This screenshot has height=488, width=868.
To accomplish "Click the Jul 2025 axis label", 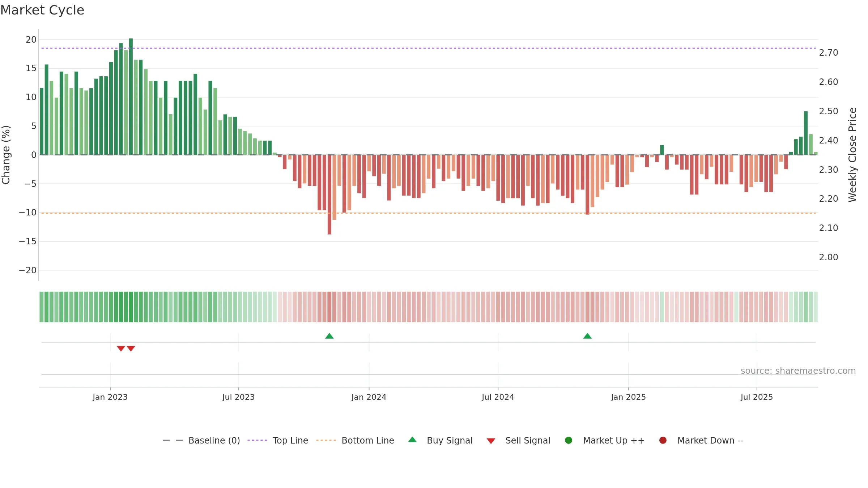I will [757, 397].
